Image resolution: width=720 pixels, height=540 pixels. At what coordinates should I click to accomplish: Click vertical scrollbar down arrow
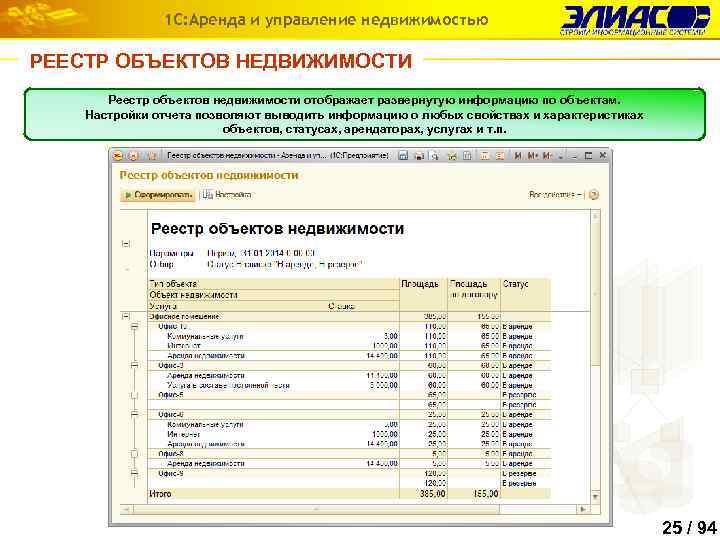coord(596,497)
